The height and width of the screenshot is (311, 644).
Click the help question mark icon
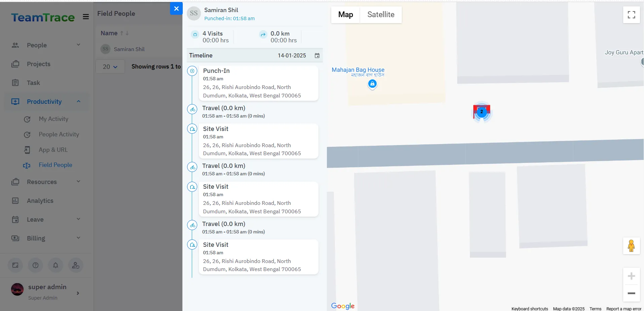[x=35, y=265]
